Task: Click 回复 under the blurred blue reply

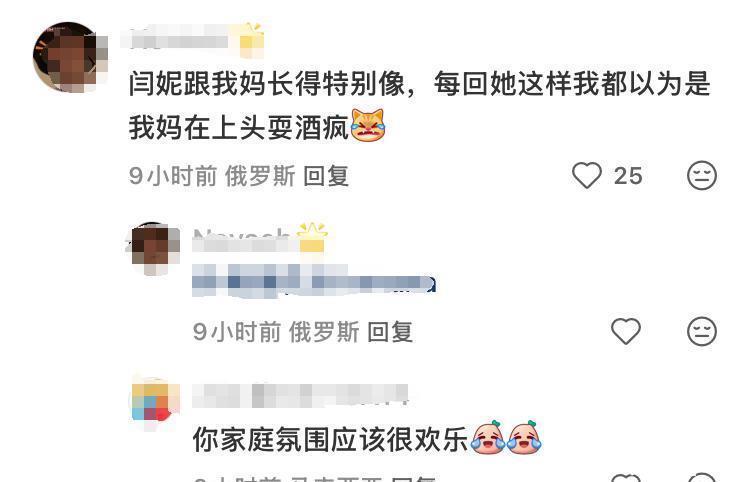Action: tap(390, 332)
